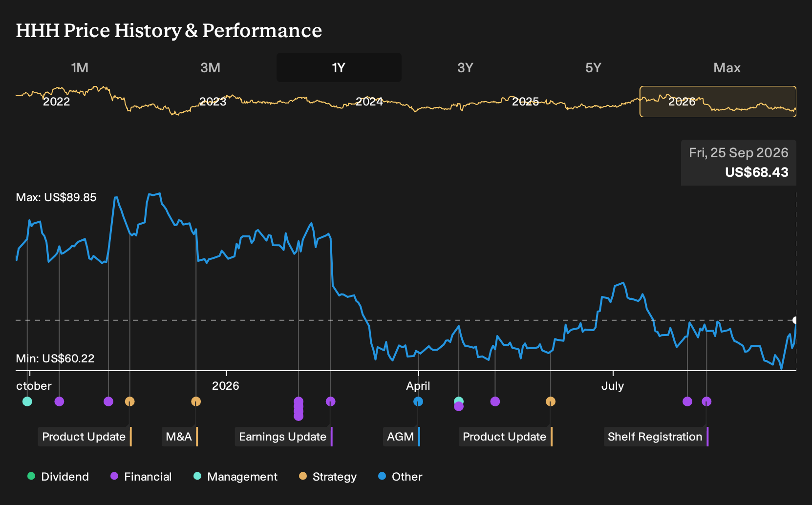The image size is (812, 505).
Task: Toggle the Dividend legend filter
Action: (58, 477)
